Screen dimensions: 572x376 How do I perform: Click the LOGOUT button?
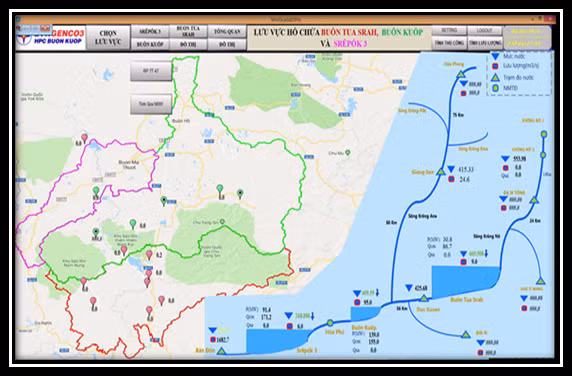point(485,30)
